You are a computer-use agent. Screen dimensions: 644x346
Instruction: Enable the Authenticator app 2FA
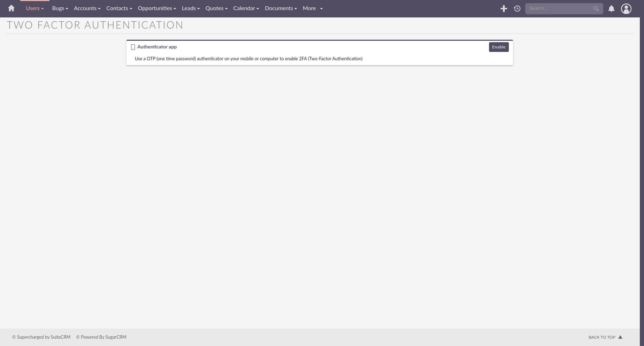499,47
